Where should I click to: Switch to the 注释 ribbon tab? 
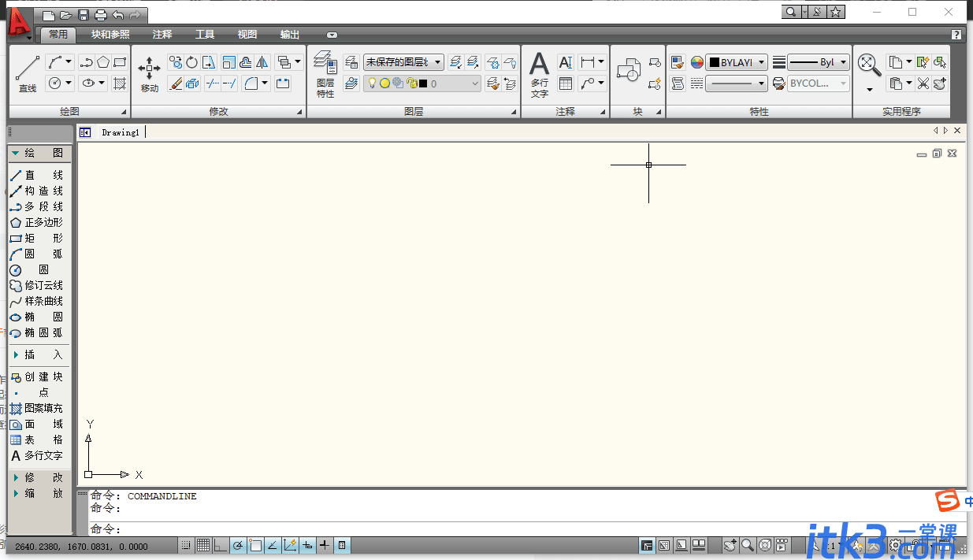[x=162, y=35]
